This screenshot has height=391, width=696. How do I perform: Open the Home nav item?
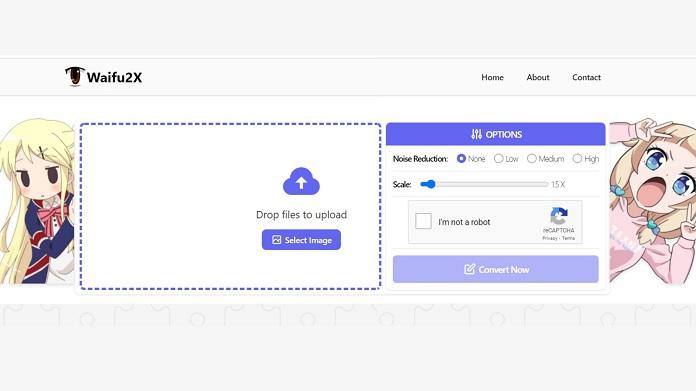492,77
